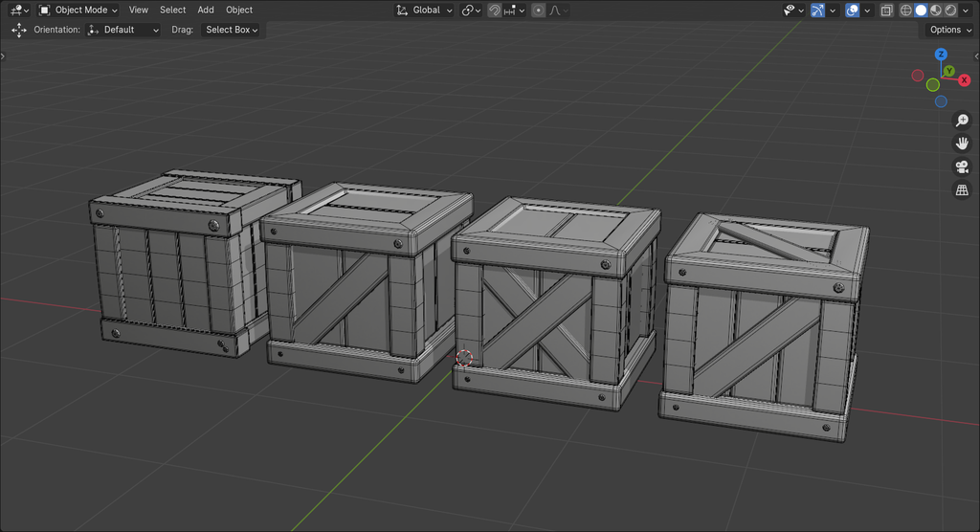Open the editor type selector
This screenshot has width=980, height=532.
[x=19, y=10]
